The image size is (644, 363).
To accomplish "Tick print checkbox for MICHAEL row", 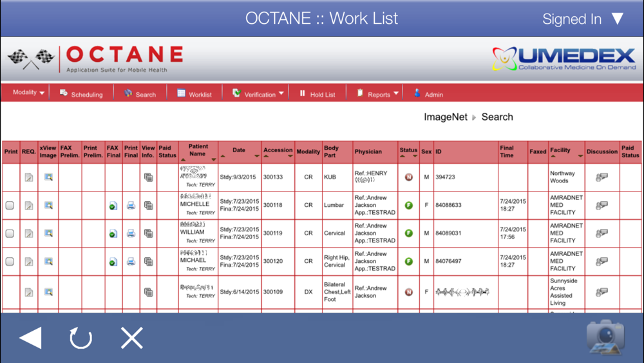I will pyautogui.click(x=10, y=262).
